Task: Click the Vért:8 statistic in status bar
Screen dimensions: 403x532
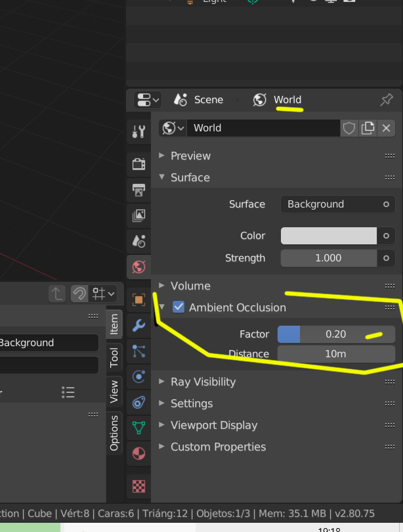Action: [x=75, y=514]
